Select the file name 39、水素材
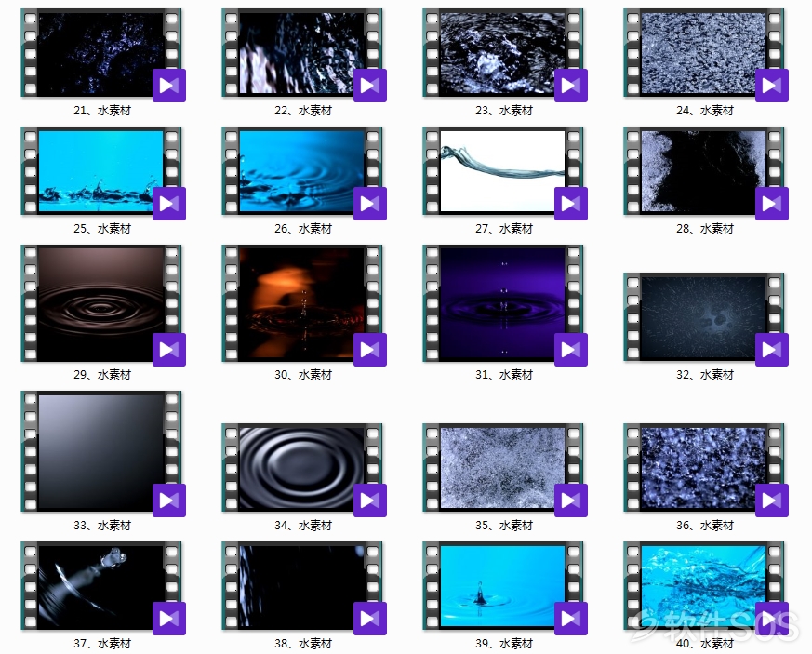Screen dimensions: 812x654 [504, 643]
